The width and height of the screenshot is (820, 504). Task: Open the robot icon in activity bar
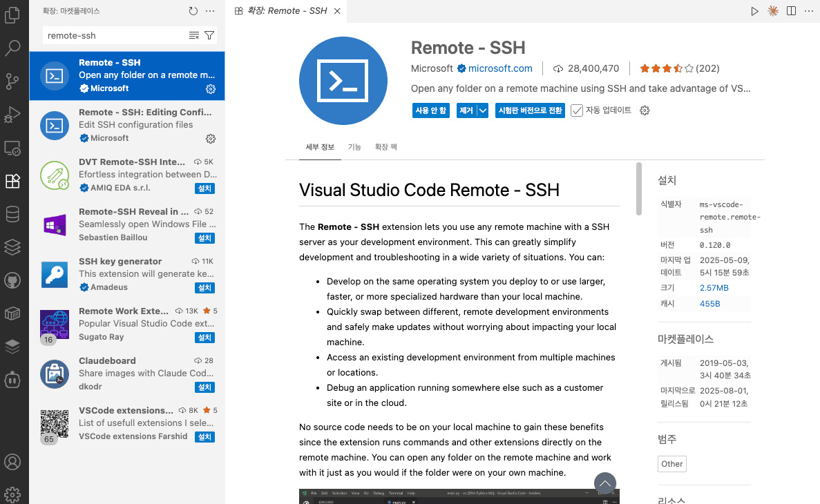[x=12, y=380]
